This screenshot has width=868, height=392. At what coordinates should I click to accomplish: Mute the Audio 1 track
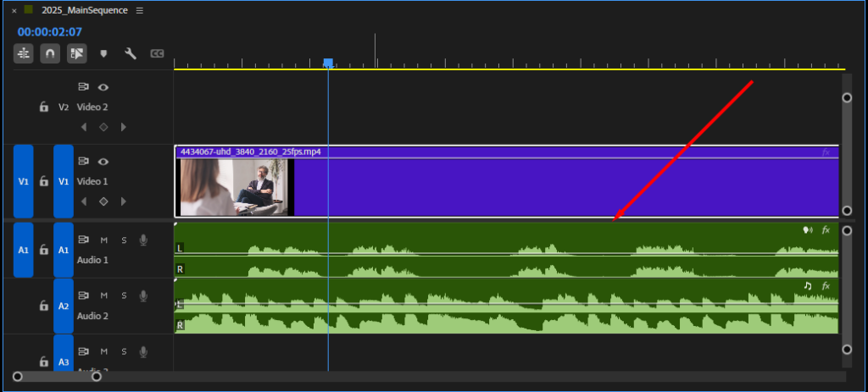point(103,240)
